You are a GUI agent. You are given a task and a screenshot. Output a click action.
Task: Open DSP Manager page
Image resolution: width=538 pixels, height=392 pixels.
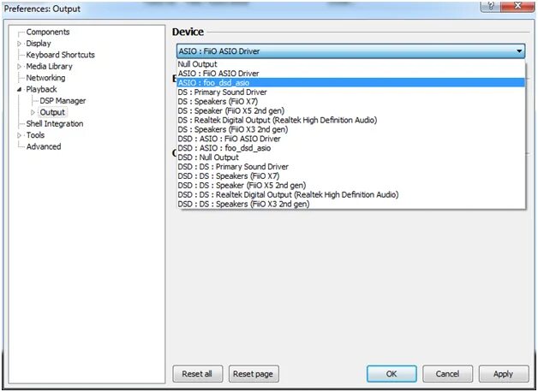pyautogui.click(x=63, y=101)
